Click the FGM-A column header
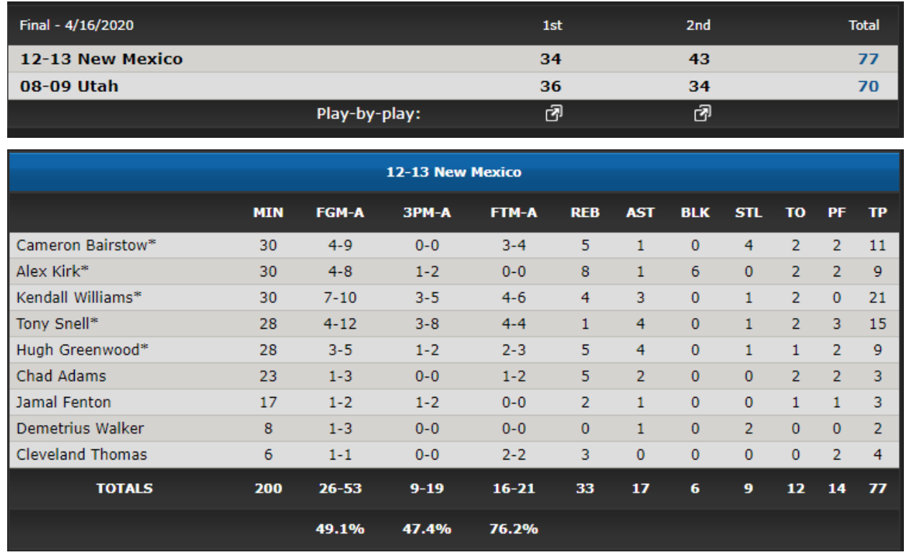This screenshot has height=560, width=924. click(x=340, y=213)
